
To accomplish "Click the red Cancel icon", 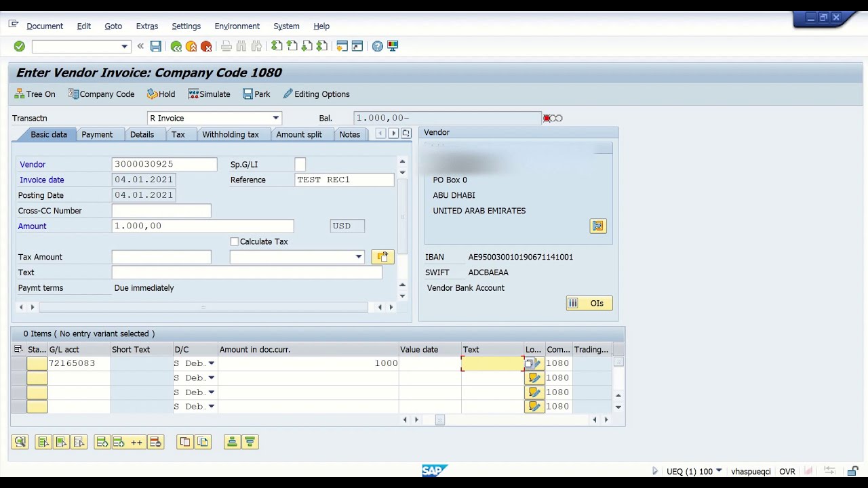I will click(206, 46).
